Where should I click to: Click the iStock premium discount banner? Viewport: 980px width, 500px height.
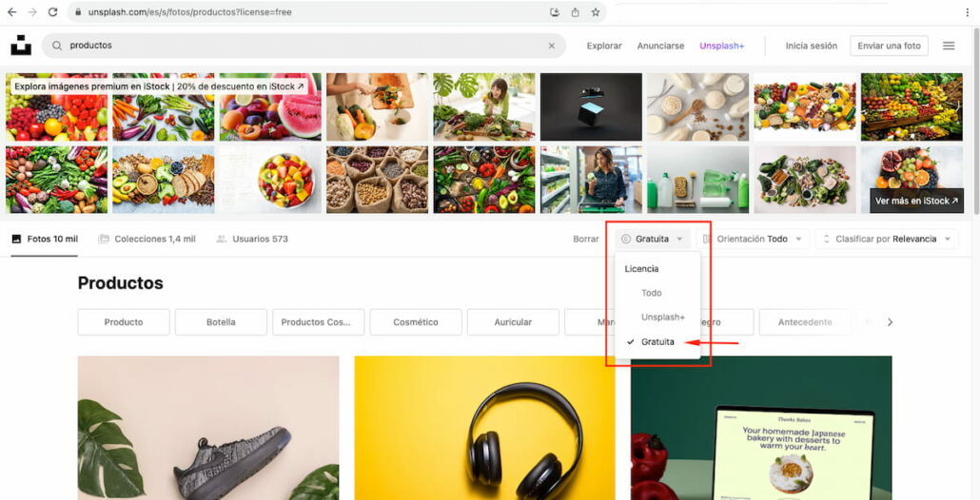160,87
